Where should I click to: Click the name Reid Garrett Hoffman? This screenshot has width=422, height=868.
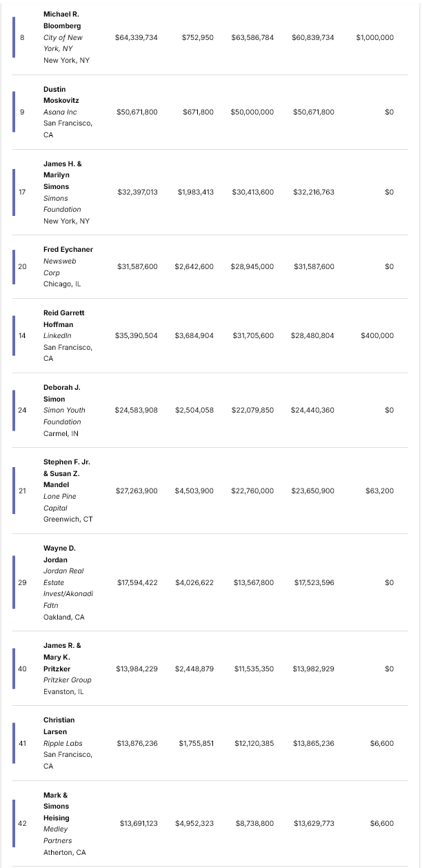tap(64, 318)
